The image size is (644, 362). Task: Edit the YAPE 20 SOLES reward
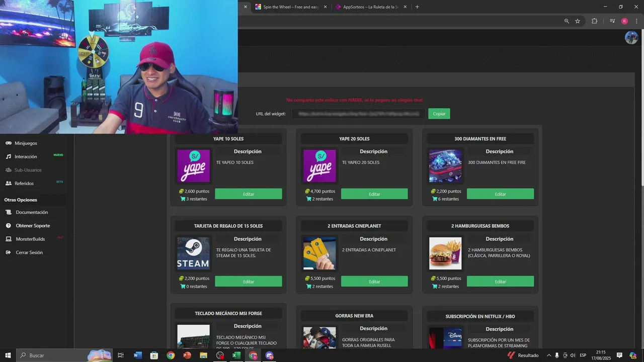coord(374,194)
